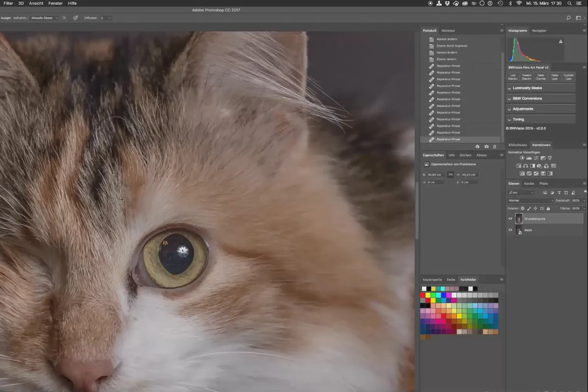Viewport: 588px width, 392px height.
Task: Expand the Luminosity Masks section
Action: (540, 88)
